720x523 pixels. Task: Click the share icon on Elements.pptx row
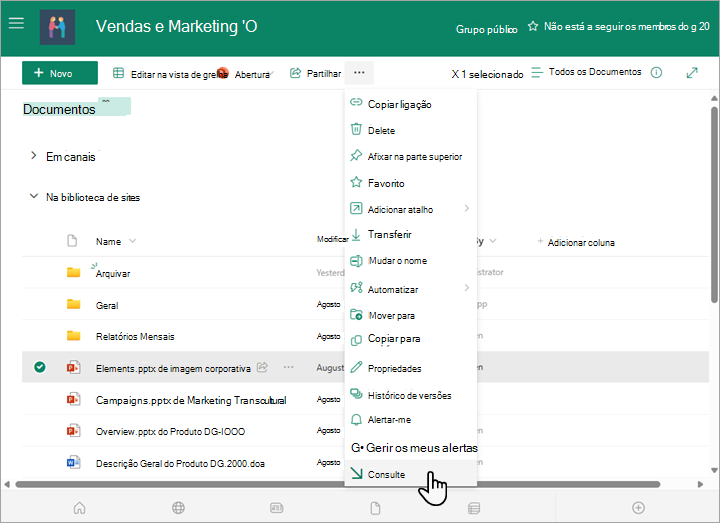click(262, 367)
